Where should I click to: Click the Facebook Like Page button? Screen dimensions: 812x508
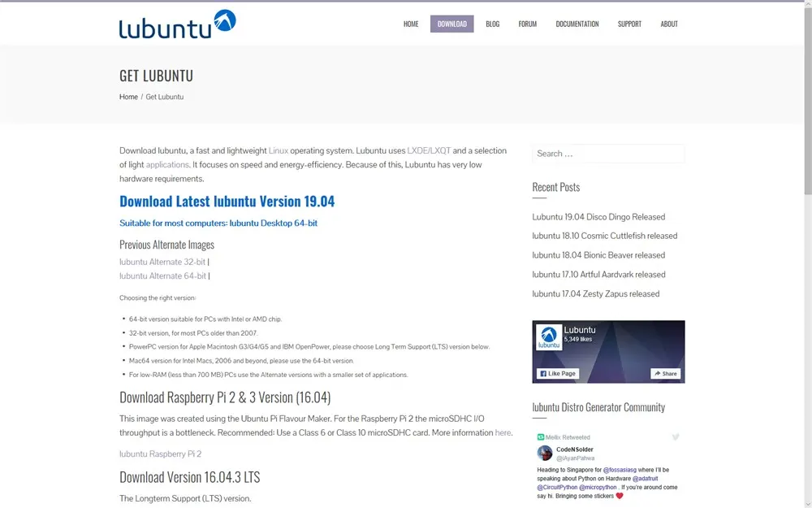[x=558, y=374]
